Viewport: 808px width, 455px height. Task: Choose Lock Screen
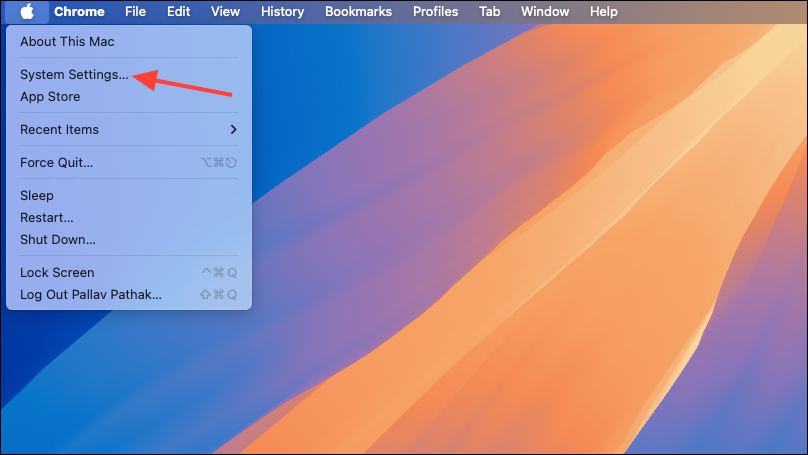pyautogui.click(x=129, y=273)
